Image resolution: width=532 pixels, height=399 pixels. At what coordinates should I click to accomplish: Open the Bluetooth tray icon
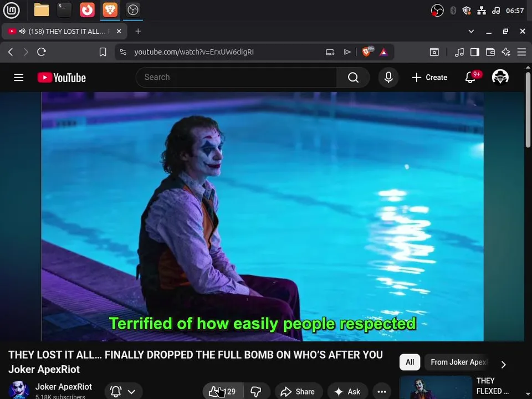[x=453, y=11]
